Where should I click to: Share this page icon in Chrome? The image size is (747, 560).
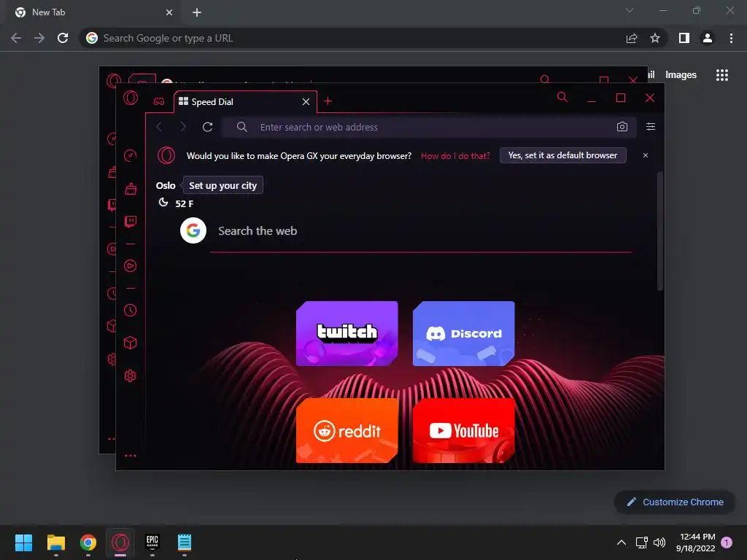point(632,38)
